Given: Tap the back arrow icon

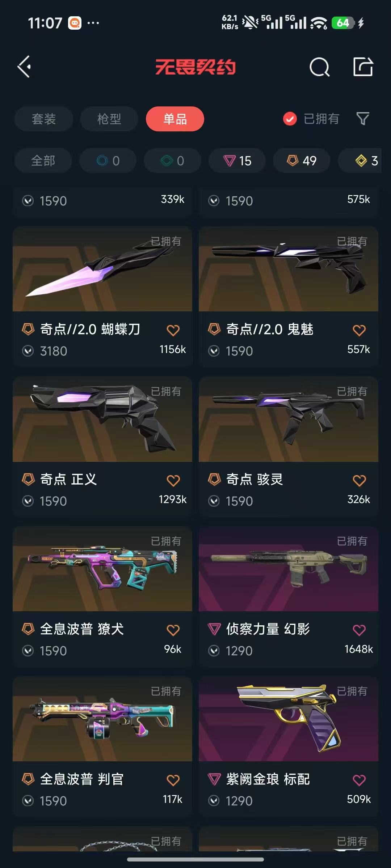Looking at the screenshot, I should [x=24, y=67].
